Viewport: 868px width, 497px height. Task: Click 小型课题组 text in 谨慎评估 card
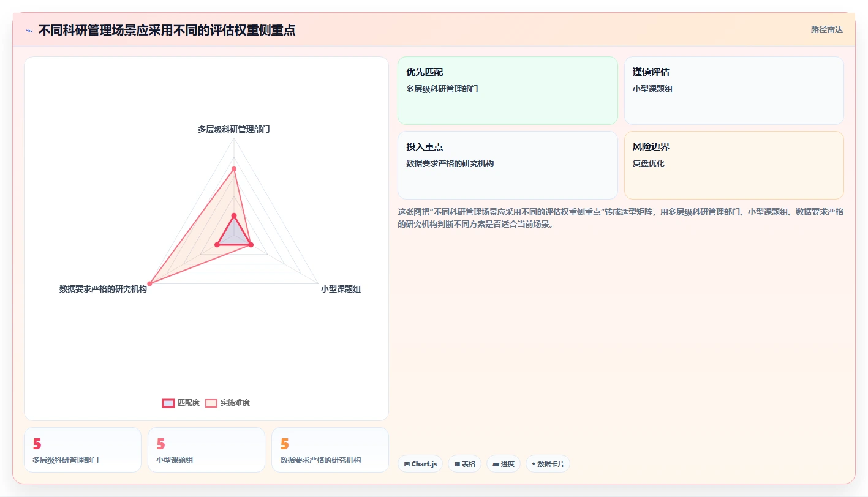pyautogui.click(x=653, y=89)
